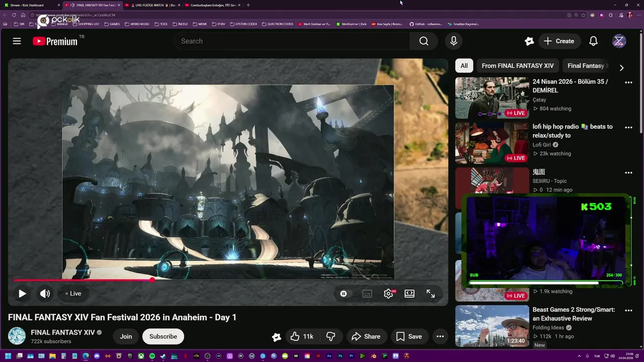
Task: Share the Fan Festival video
Action: 366,336
